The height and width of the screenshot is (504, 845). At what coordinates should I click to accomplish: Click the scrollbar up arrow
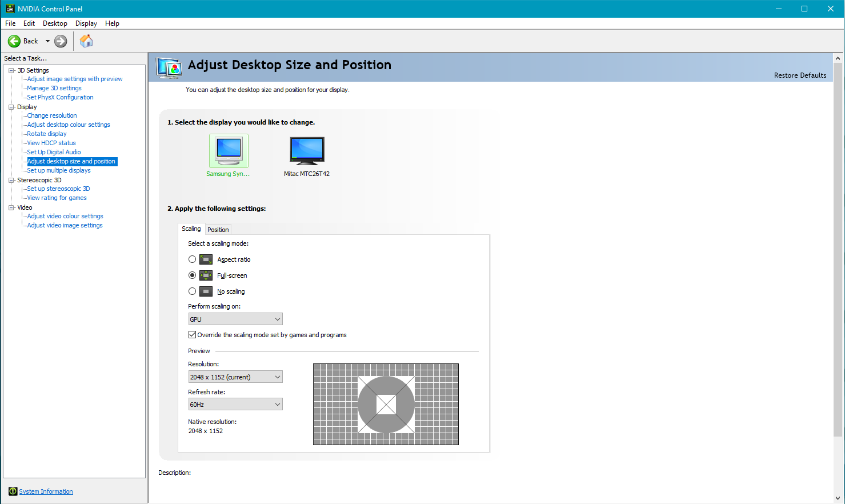(x=838, y=58)
